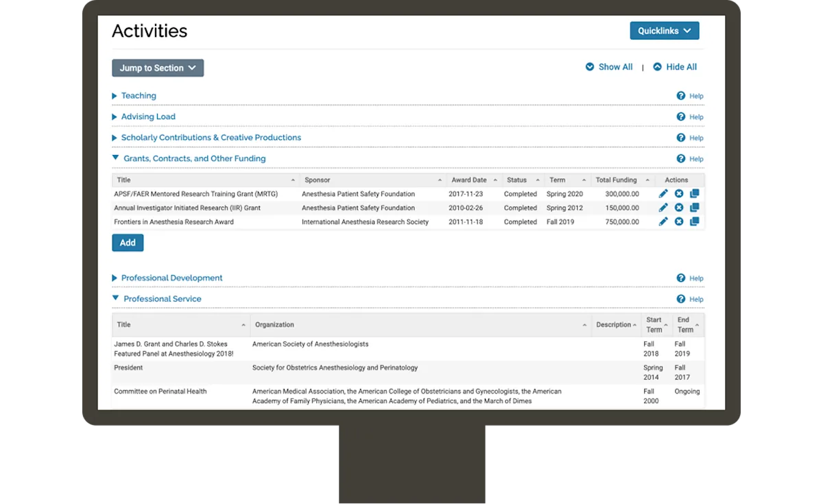
Task: Open Help for Grants, Contracts, and Other Funding
Action: [x=690, y=158]
